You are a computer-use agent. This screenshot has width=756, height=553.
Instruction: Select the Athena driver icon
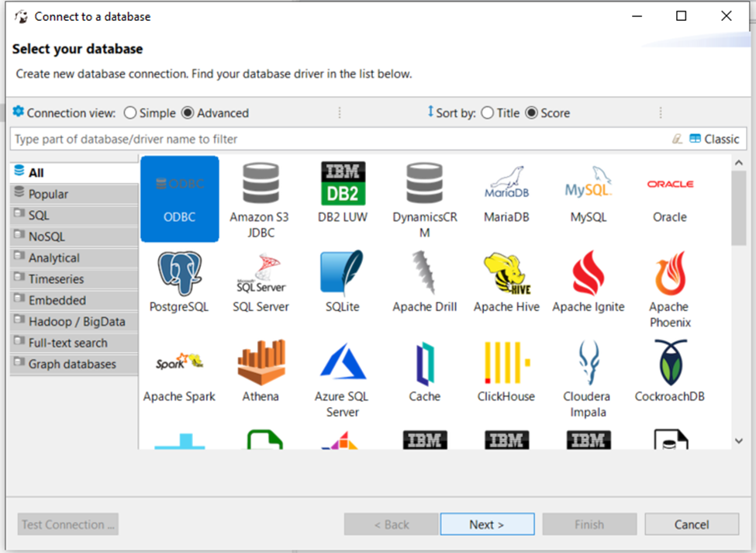pyautogui.click(x=261, y=364)
